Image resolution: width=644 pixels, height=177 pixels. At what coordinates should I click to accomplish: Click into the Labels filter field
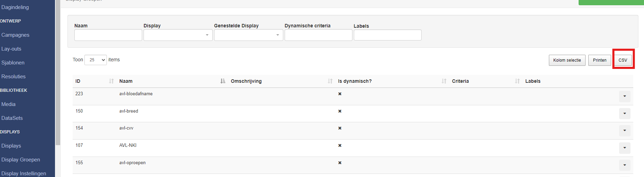tap(387, 35)
